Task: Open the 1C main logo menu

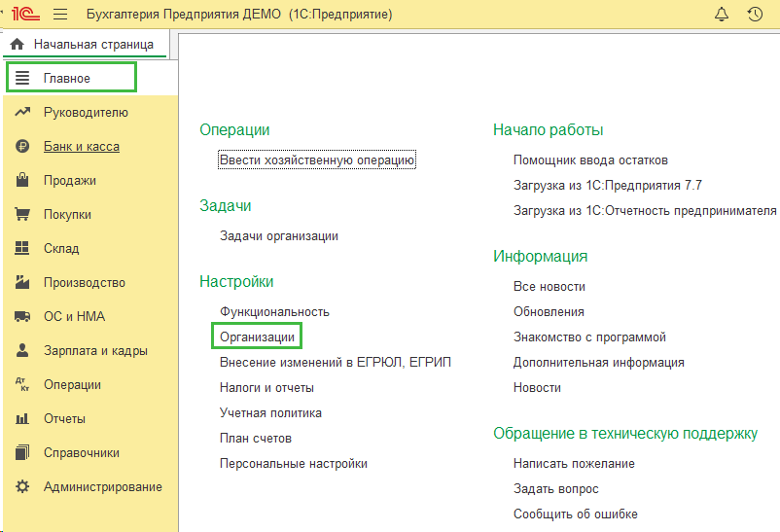Action: (25, 14)
